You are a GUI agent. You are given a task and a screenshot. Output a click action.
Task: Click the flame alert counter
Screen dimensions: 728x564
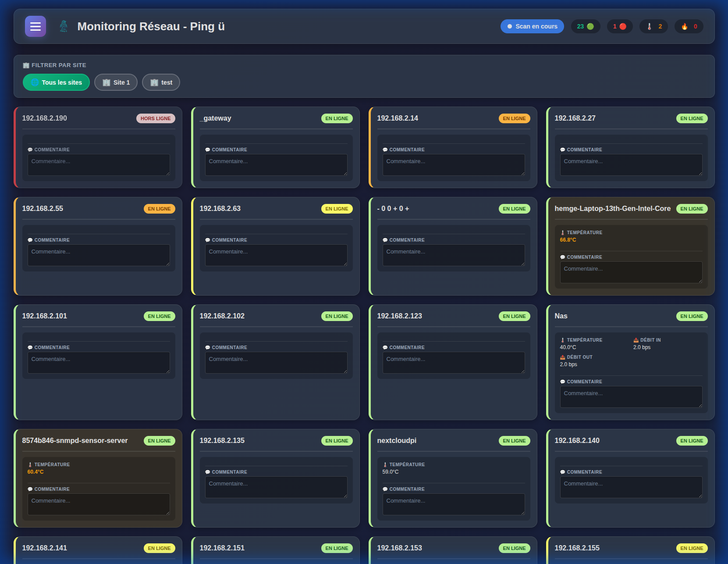click(689, 26)
